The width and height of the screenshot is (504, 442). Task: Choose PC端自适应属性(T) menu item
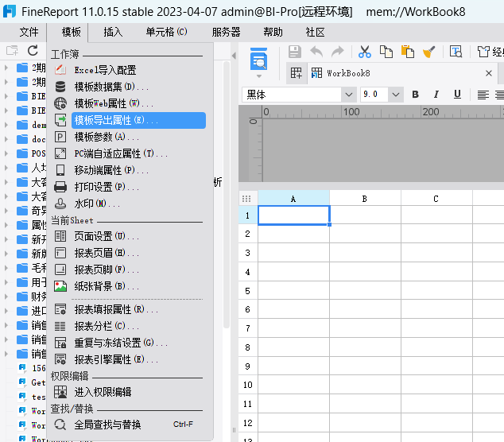coord(130,153)
